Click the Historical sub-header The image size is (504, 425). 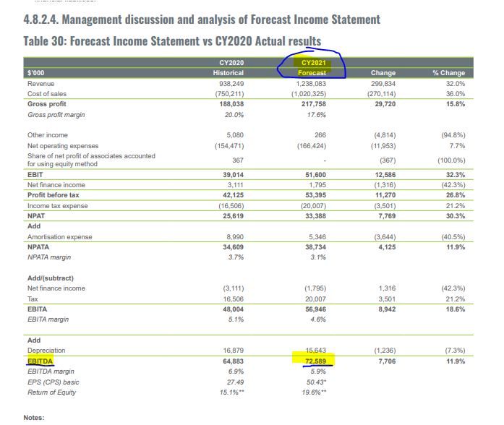click(x=228, y=73)
